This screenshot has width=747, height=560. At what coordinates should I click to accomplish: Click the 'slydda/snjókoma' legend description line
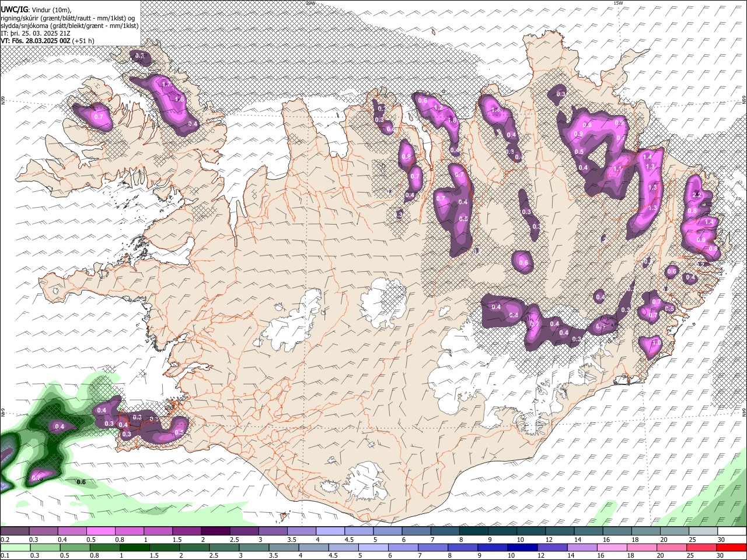69,26
